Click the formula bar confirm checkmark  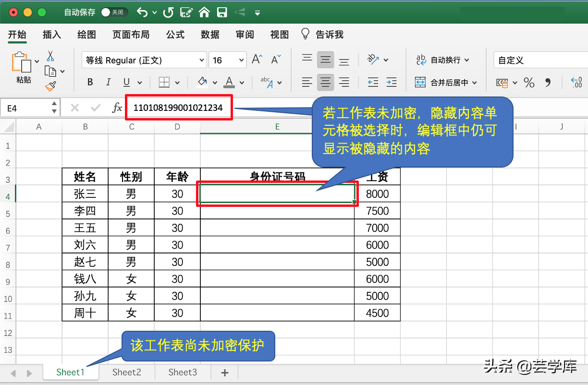click(96, 108)
